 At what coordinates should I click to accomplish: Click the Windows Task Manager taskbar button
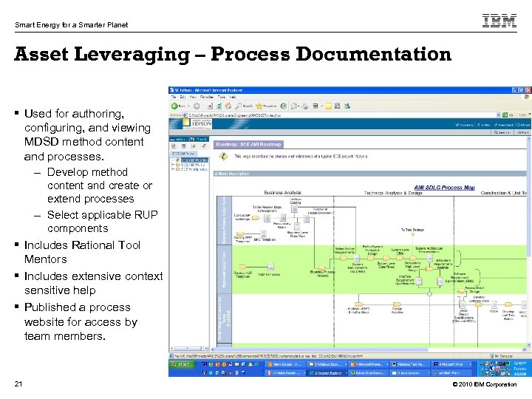(410, 364)
